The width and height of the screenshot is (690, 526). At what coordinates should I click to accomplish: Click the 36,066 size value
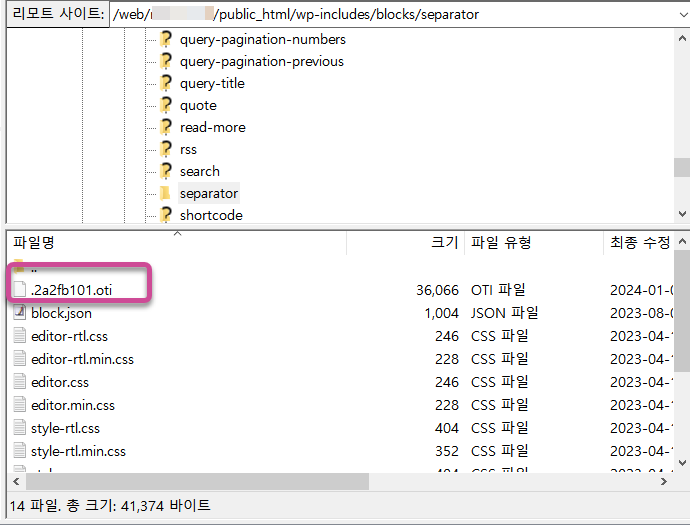coord(437,290)
